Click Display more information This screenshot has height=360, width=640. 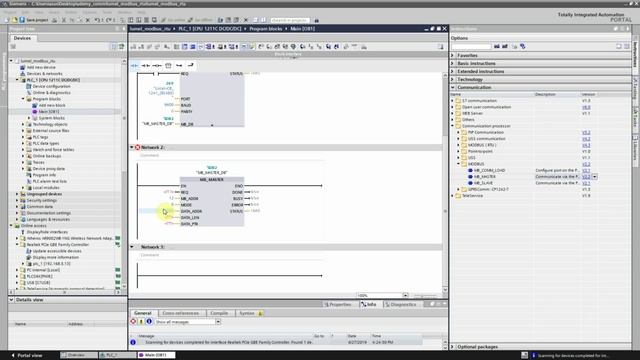(x=56, y=257)
